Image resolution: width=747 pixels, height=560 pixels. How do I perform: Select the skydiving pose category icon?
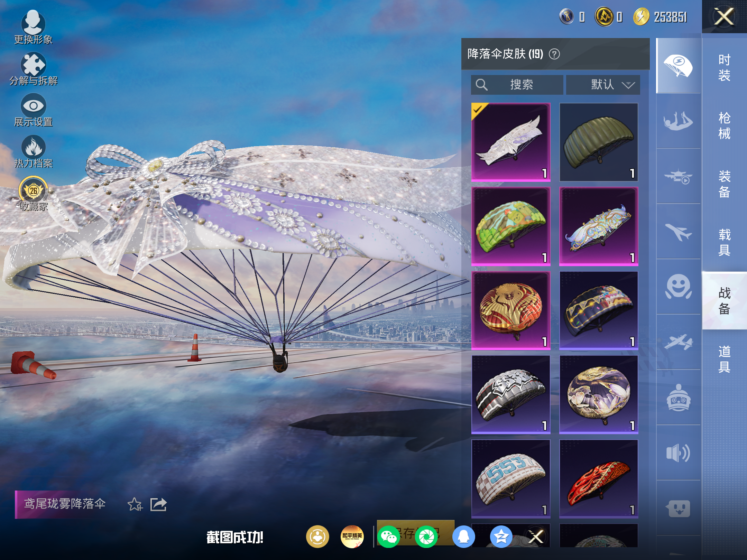point(678,121)
